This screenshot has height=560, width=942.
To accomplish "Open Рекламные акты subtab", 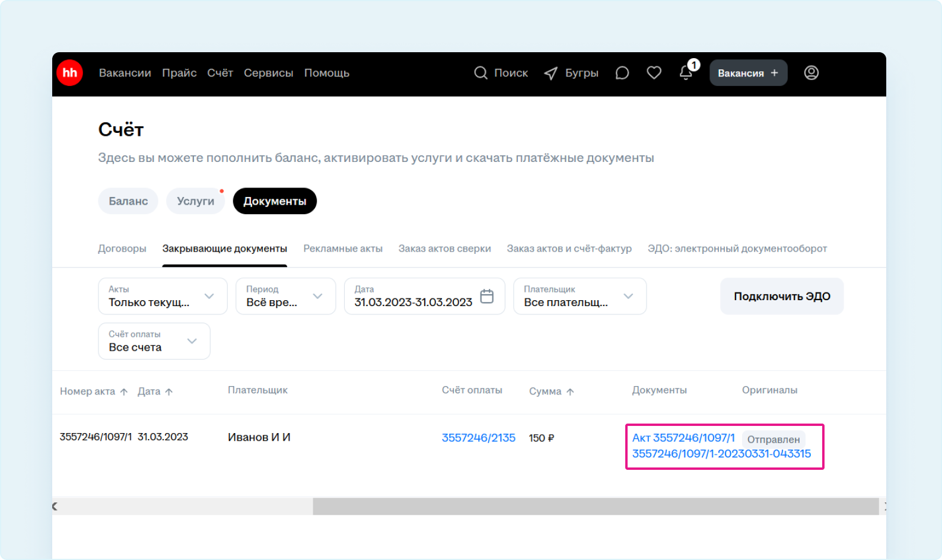I will pyautogui.click(x=343, y=249).
